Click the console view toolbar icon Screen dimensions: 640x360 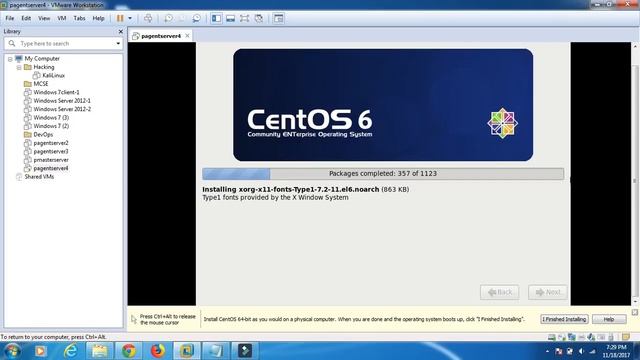(279, 18)
